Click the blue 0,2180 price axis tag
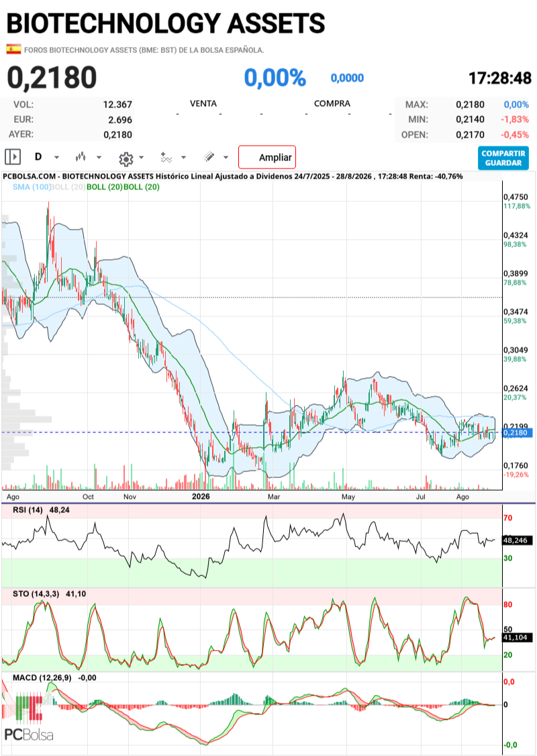The height and width of the screenshot is (756, 537). [x=518, y=432]
